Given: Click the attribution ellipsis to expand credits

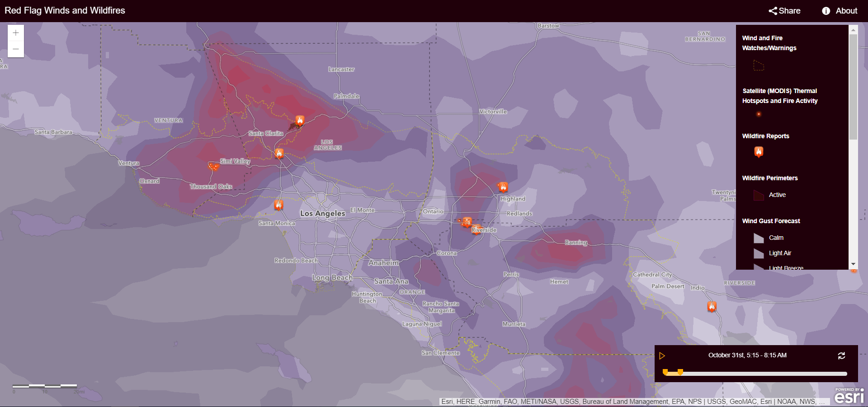Looking at the screenshot, I should point(822,402).
